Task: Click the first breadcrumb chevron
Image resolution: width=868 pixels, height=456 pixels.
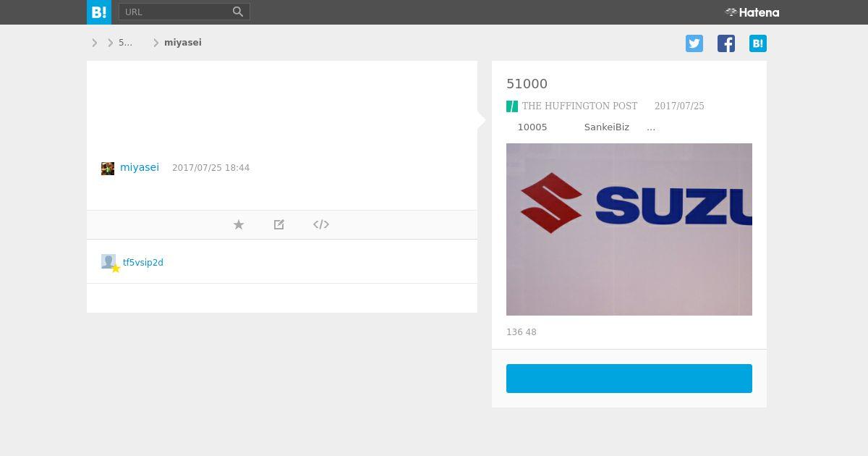Action: pos(95,43)
